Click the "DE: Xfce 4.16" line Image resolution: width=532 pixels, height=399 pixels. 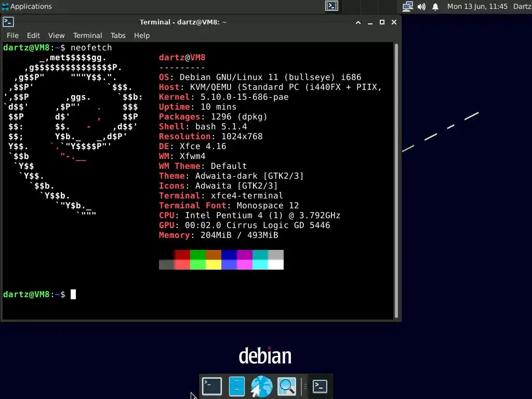coord(193,146)
